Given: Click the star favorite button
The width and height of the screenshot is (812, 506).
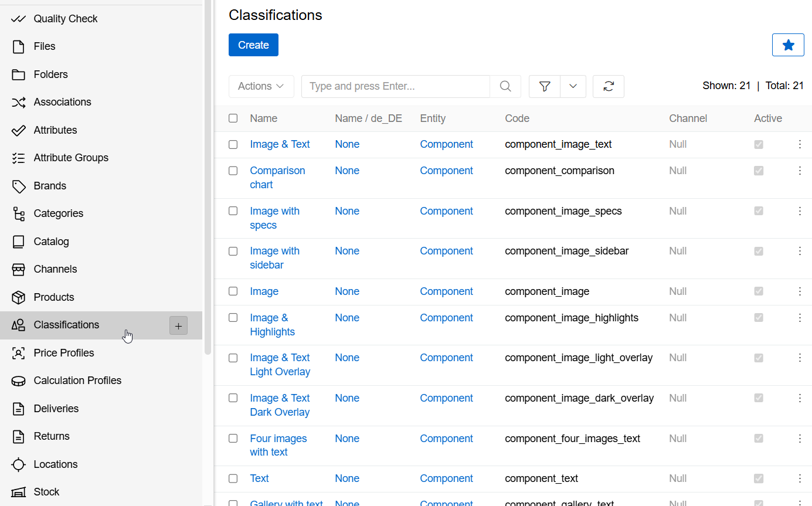Looking at the screenshot, I should point(788,45).
